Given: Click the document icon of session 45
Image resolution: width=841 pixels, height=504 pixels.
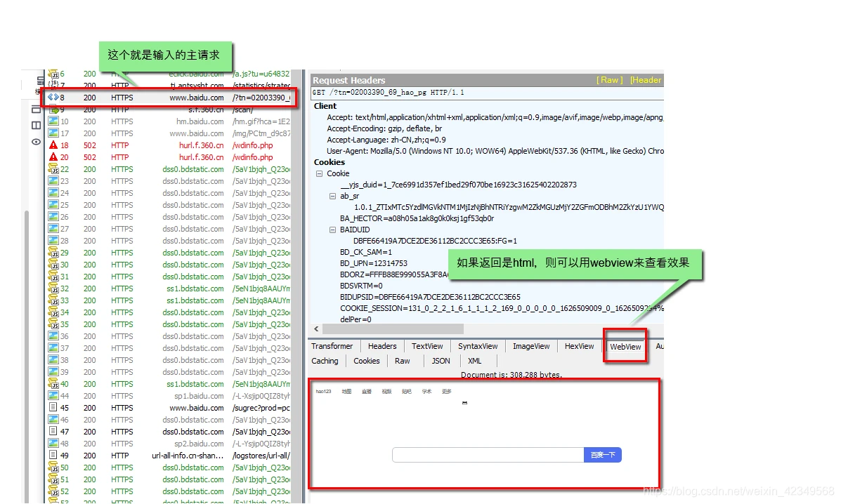Looking at the screenshot, I should 53,408.
